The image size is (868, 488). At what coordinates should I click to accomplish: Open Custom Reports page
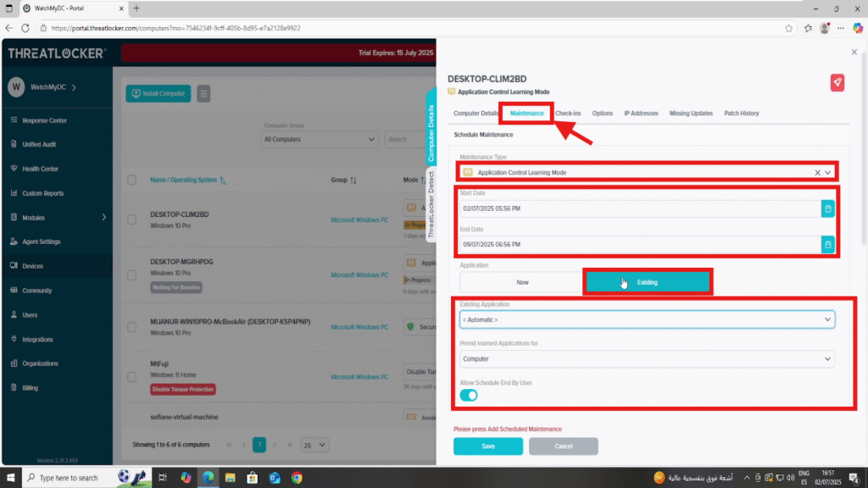(42, 193)
